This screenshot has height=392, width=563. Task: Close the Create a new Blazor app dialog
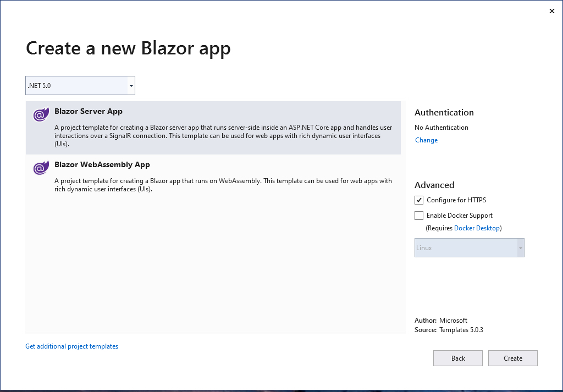point(552,11)
